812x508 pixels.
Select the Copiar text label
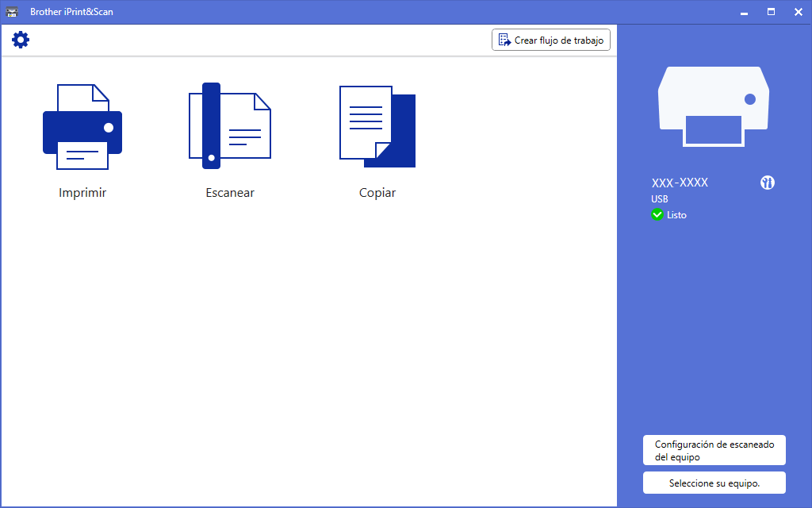tap(377, 193)
